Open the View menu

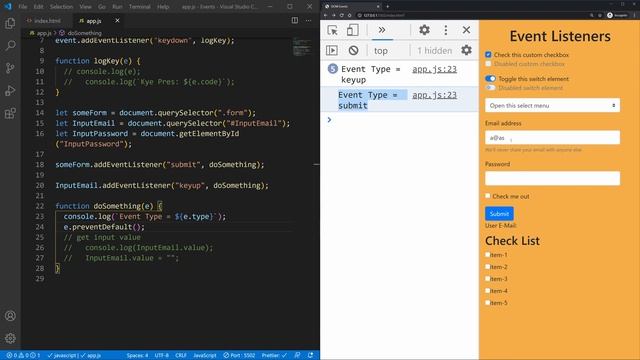pos(85,7)
